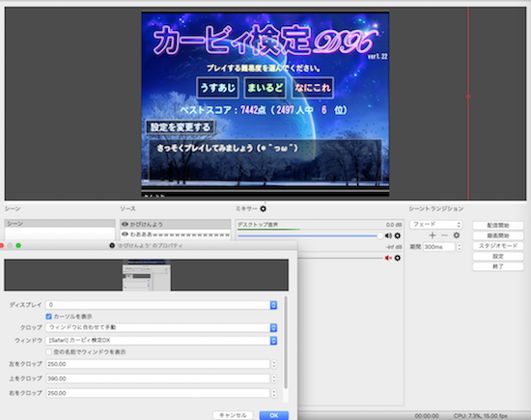Click まいるど difficulty in preview
This screenshot has height=420, width=531.
tap(265, 88)
